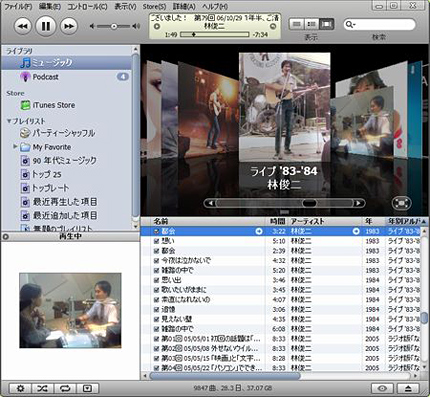Click the add-playlist button beside the shuffle icon
This screenshot has height=397, width=430.
(x=20, y=388)
